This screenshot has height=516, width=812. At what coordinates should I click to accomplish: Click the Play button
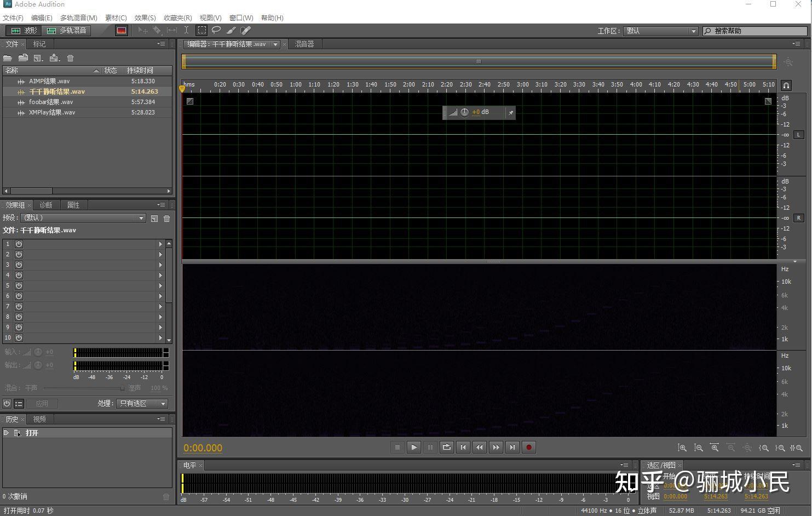click(x=414, y=447)
